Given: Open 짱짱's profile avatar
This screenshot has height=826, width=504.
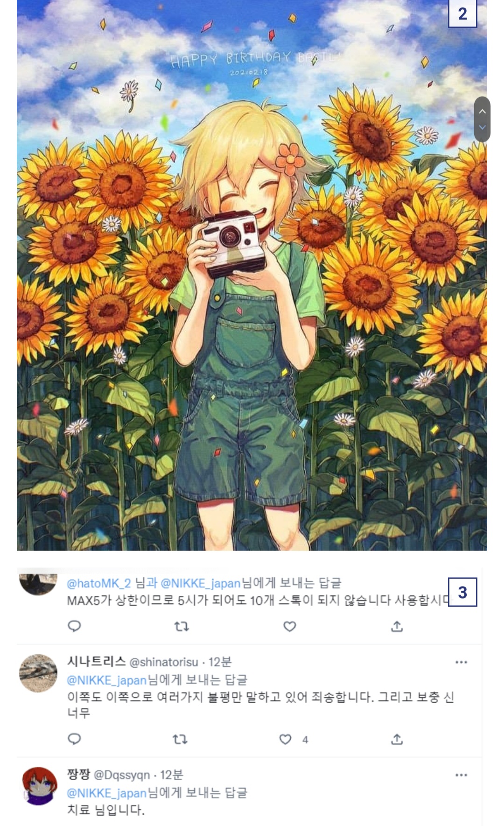Looking at the screenshot, I should pyautogui.click(x=39, y=785).
